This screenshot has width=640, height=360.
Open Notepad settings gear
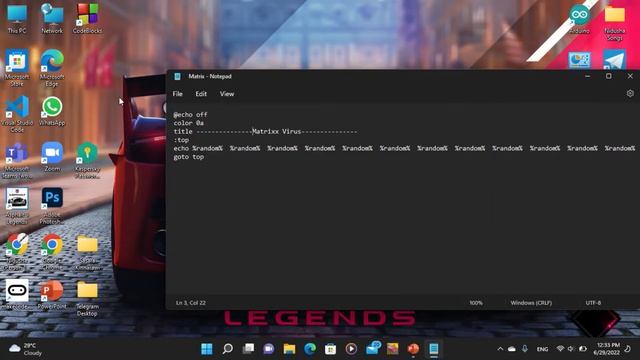pos(630,93)
